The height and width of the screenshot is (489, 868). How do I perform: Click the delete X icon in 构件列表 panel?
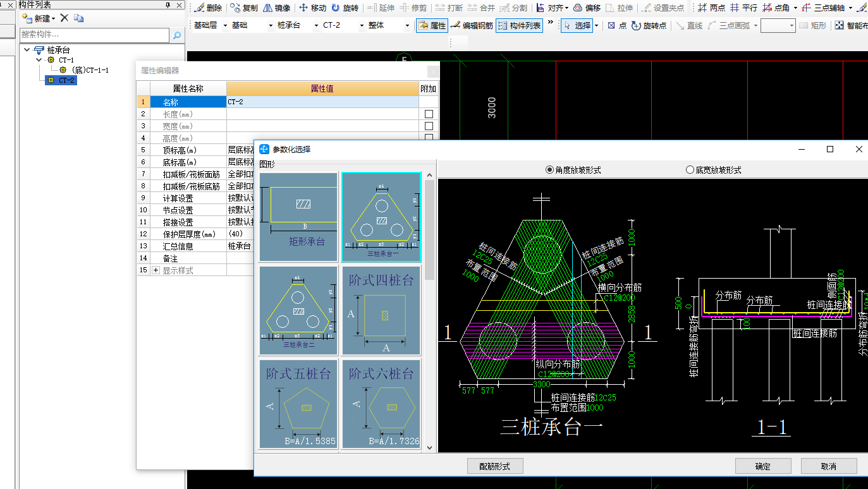click(64, 18)
